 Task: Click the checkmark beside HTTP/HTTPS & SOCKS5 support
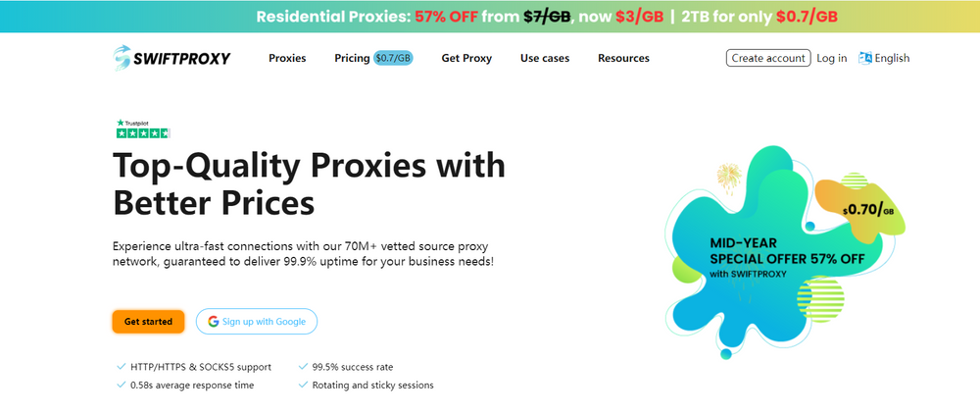121,367
